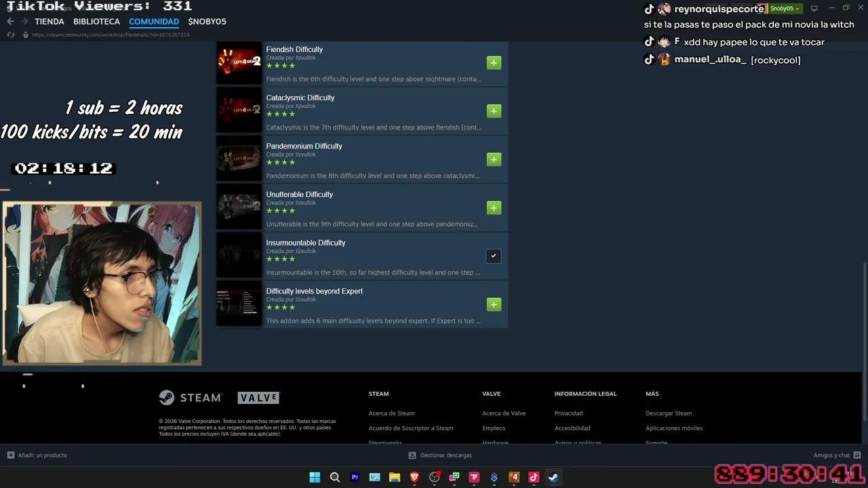Viewport: 868px width, 488px height.
Task: Go back with the Steam back arrow
Action: (x=10, y=22)
